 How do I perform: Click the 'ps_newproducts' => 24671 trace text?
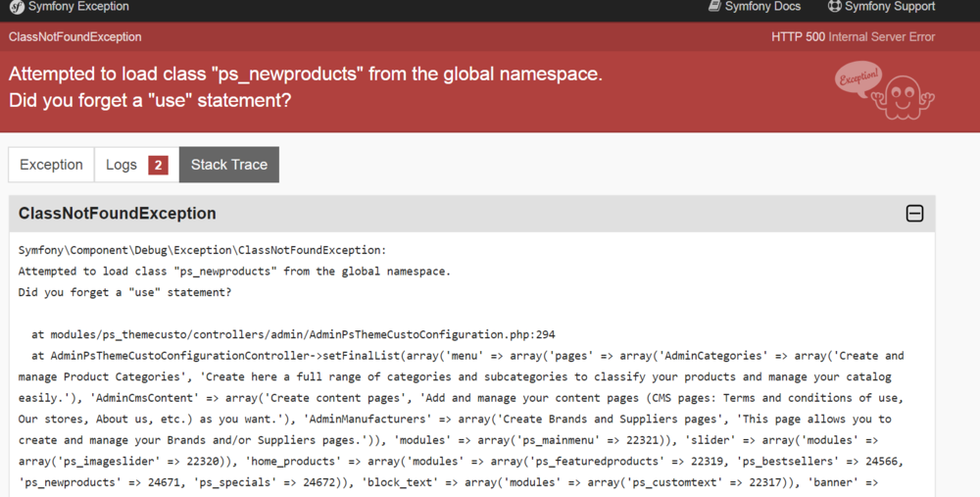pos(102,482)
